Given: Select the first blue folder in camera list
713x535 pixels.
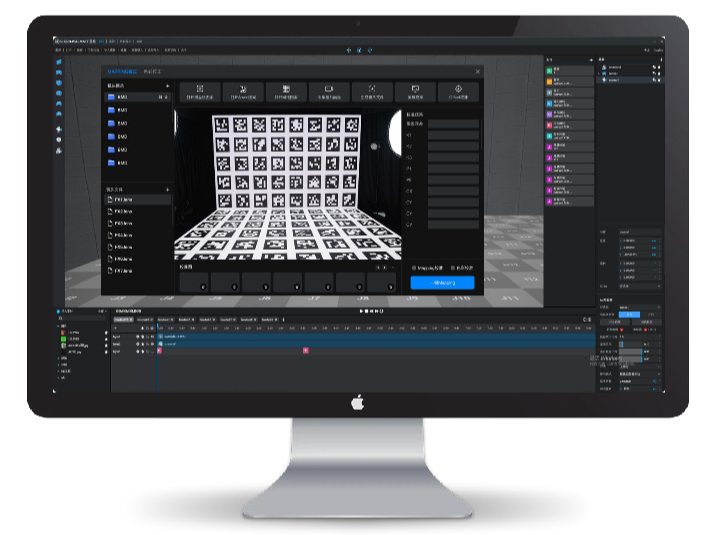Looking at the screenshot, I should (112, 97).
